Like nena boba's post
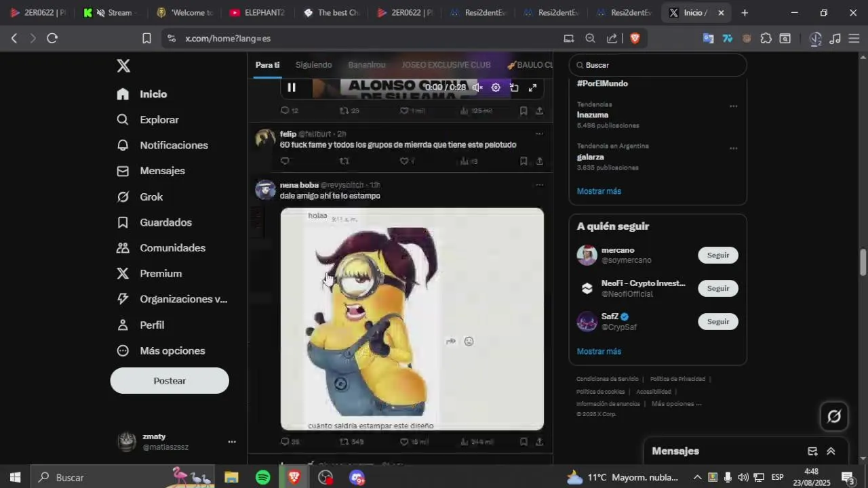Screen dimensions: 868x488 [404, 442]
